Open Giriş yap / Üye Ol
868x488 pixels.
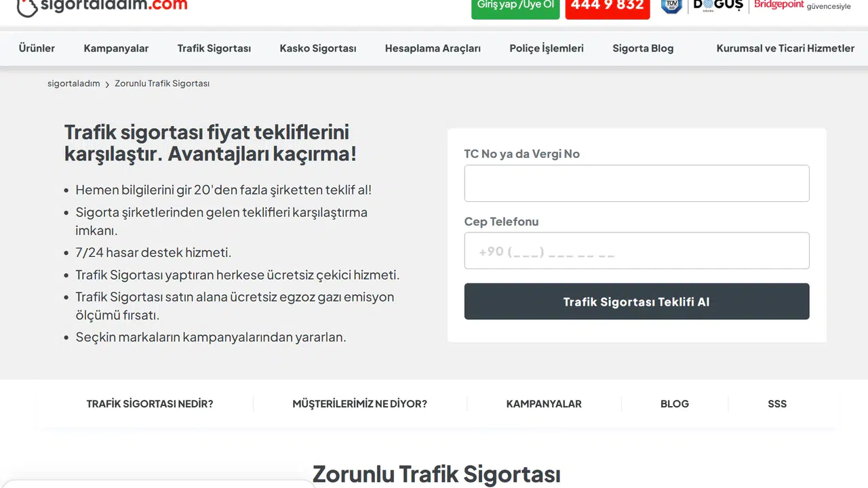pyautogui.click(x=515, y=5)
